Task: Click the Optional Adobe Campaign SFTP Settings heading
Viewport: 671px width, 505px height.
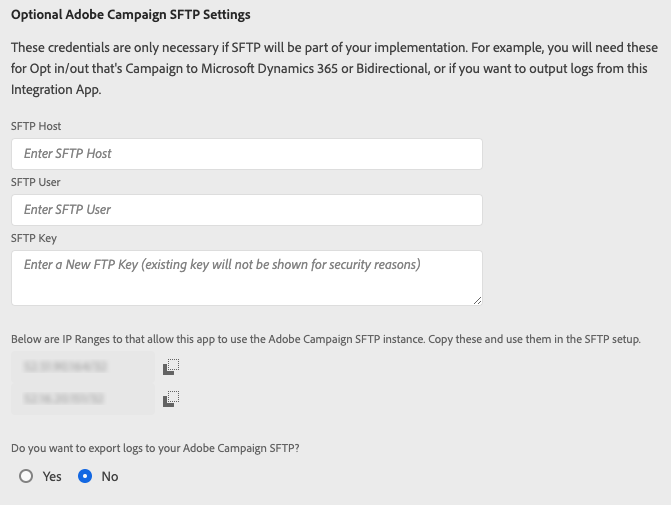Action: [130, 15]
